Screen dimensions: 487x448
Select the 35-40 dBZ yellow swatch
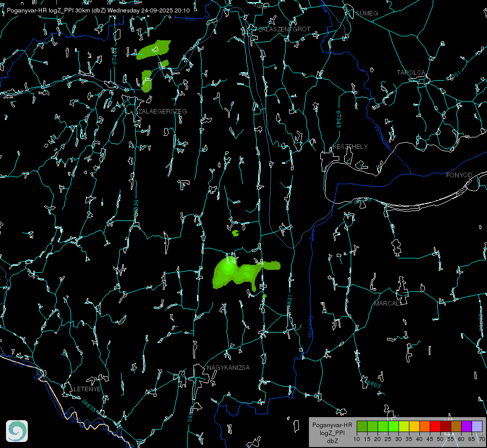(414, 426)
